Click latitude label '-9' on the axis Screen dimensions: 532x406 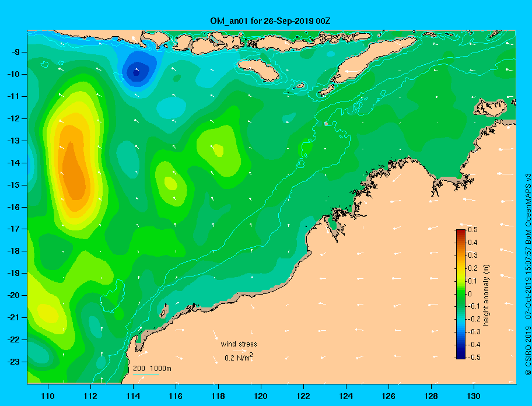click(x=15, y=52)
